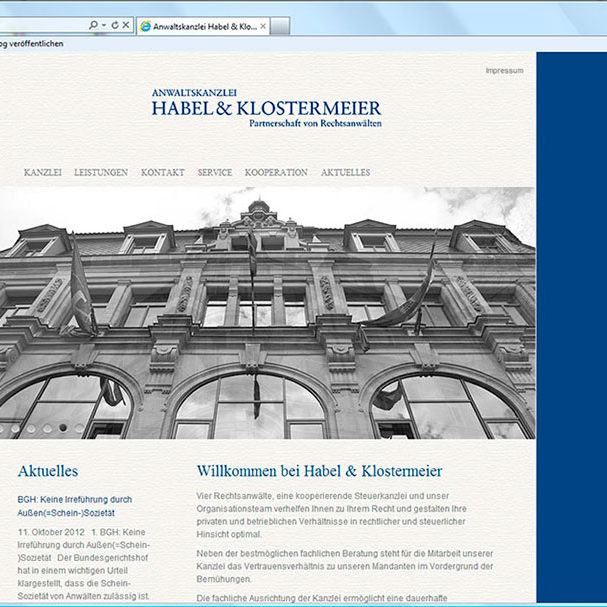Open the Aktuelles menu item
Image resolution: width=607 pixels, height=607 pixels.
click(x=345, y=172)
